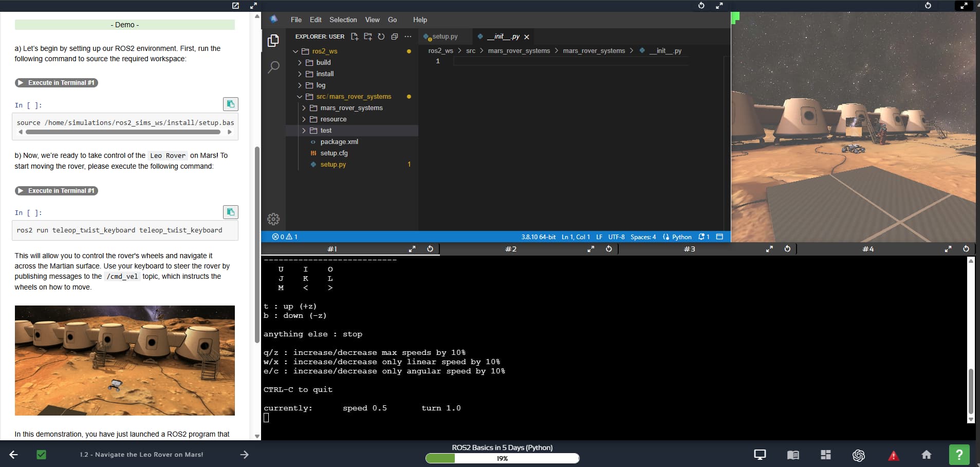Click the Explorer files icon in activity bar
The image size is (980, 467).
tap(273, 41)
